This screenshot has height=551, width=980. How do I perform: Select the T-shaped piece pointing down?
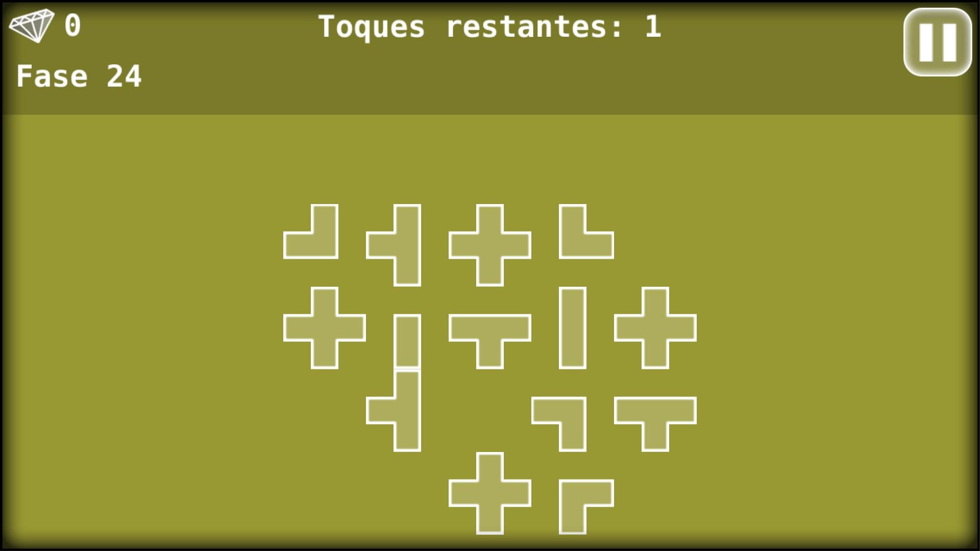coord(488,330)
